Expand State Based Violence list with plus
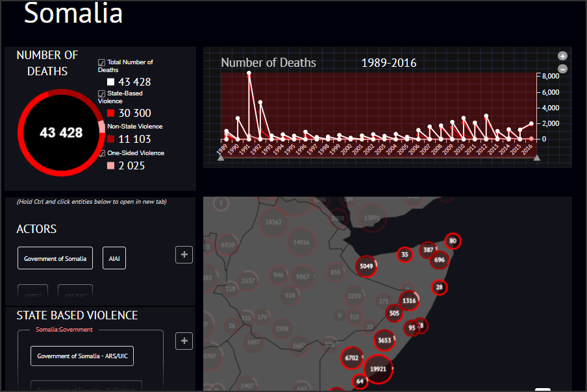 point(184,341)
